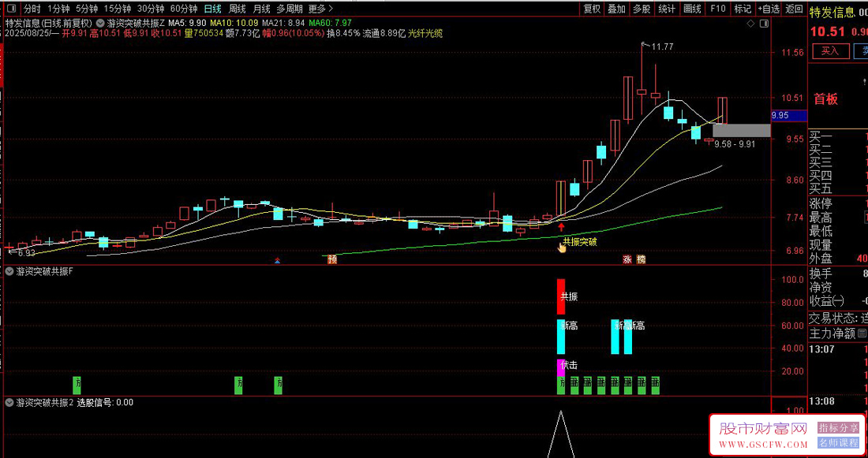868x458 pixels.
Task: Collapse the 游资突破共振2 sub-chart
Action: (9, 402)
